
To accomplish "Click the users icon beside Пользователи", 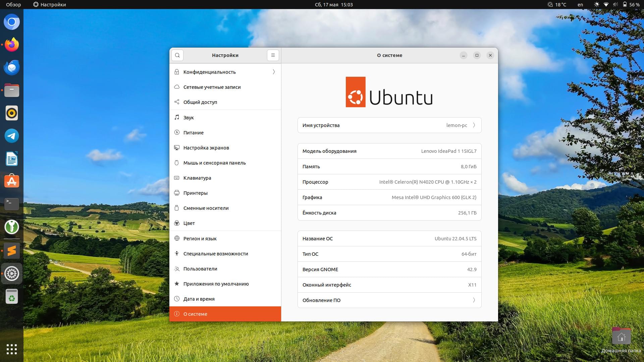I will pyautogui.click(x=177, y=268).
